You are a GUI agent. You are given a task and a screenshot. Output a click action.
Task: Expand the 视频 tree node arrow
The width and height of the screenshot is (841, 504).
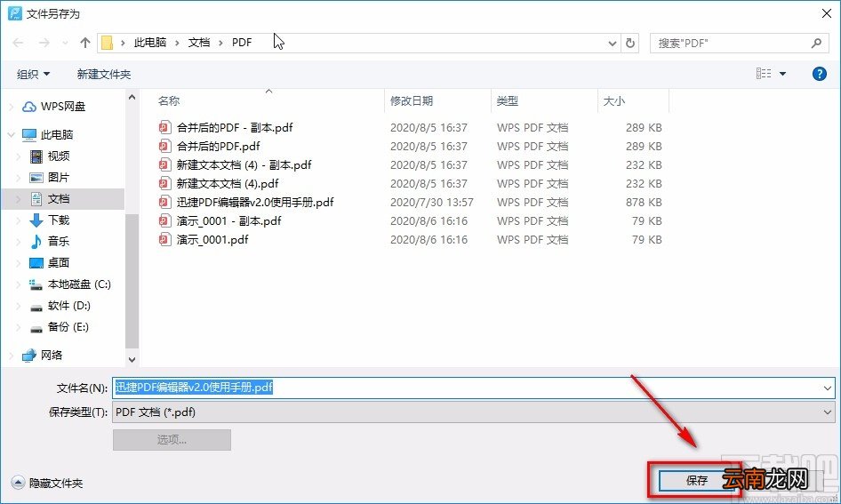tap(19, 156)
